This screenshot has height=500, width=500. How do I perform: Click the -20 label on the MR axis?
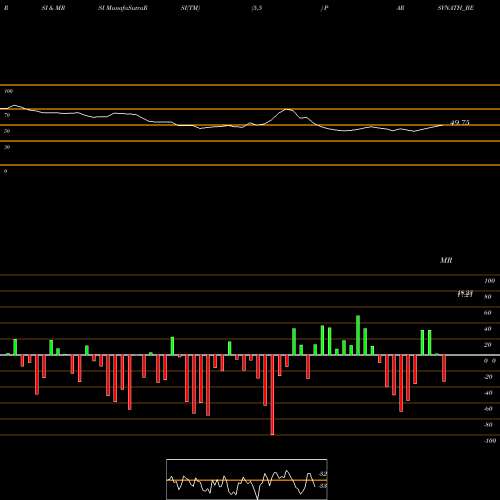coord(488,377)
